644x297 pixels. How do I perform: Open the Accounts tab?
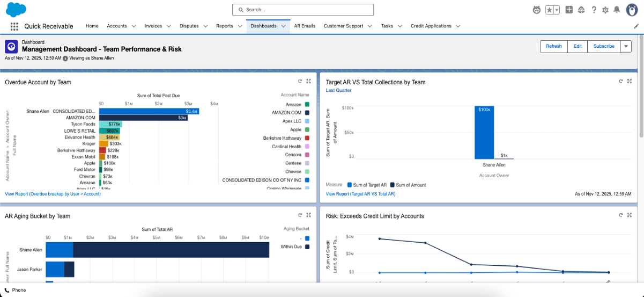click(116, 26)
